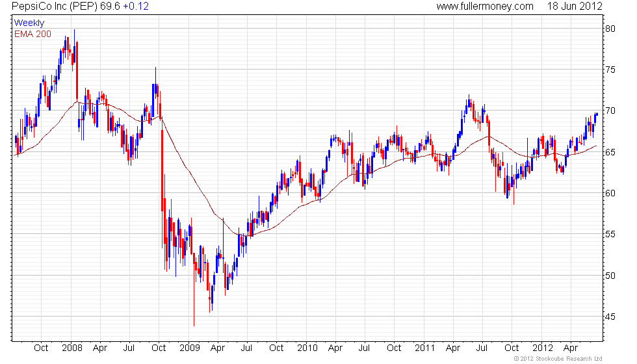The width and height of the screenshot is (637, 364).
Task: Select the Weekly interval label
Action: (29, 23)
